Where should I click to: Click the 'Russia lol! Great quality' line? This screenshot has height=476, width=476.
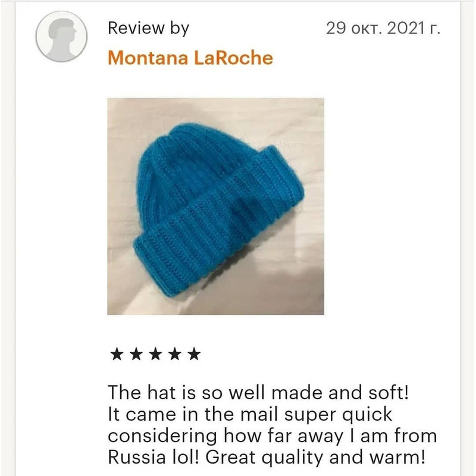(x=267, y=458)
